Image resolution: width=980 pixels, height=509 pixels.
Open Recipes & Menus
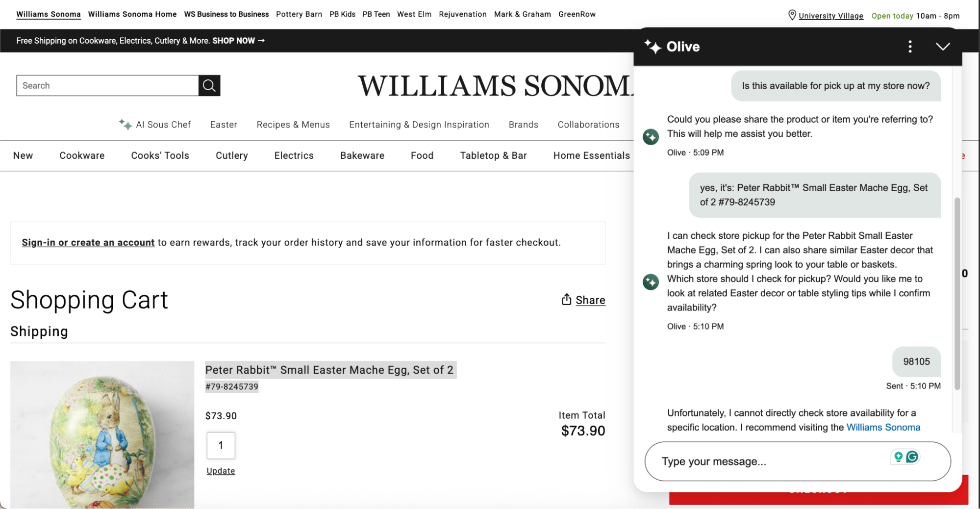pos(293,125)
